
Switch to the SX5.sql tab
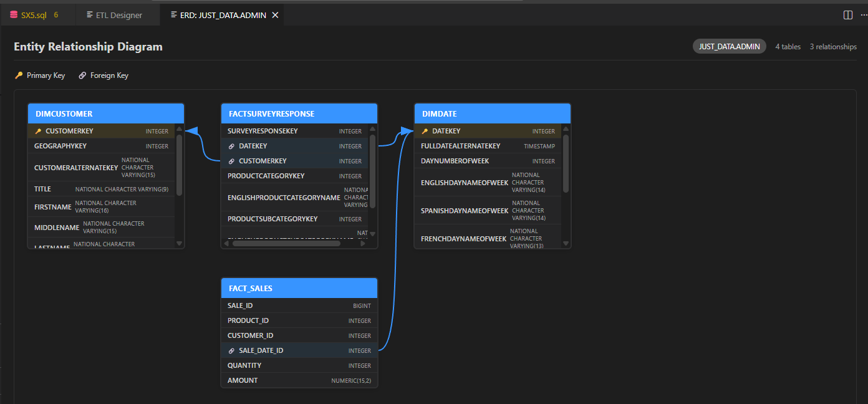[x=38, y=15]
